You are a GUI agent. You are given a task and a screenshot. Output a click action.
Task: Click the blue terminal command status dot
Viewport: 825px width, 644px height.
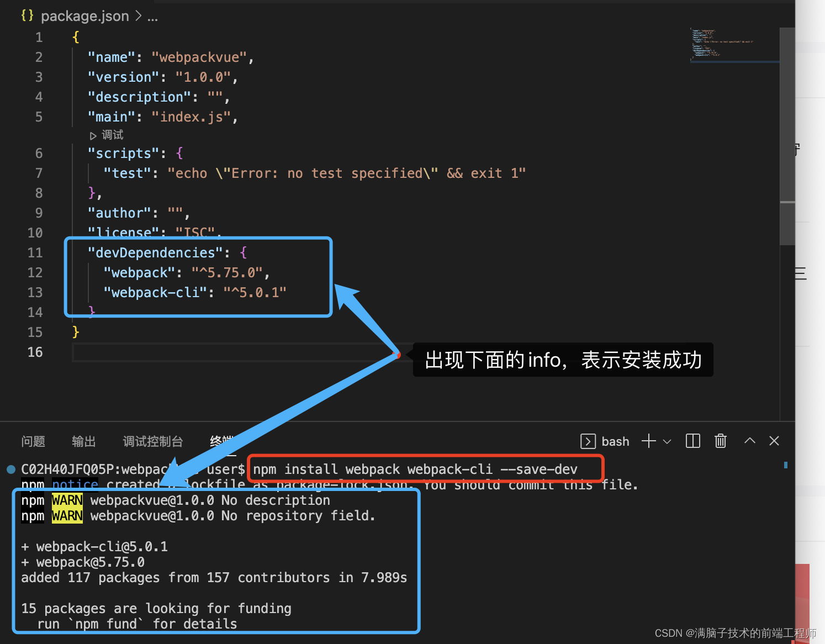(x=11, y=469)
